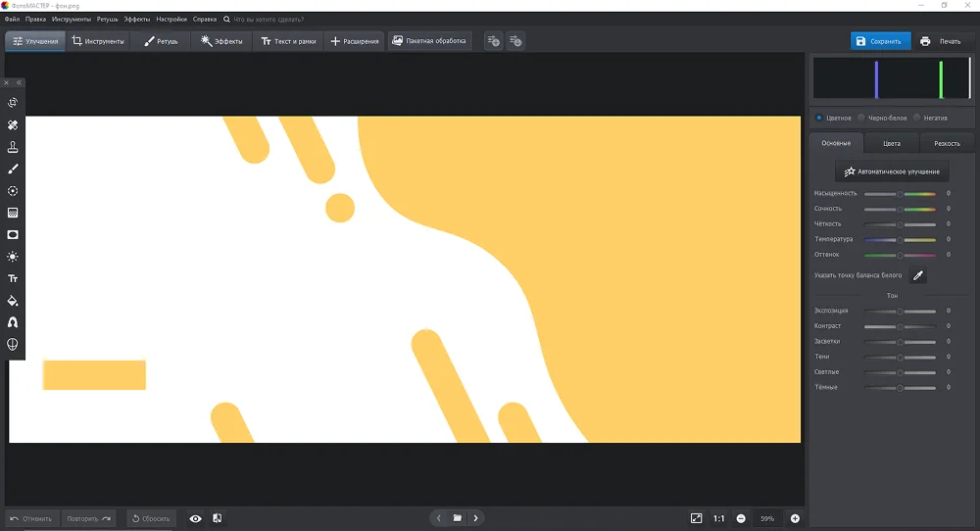Image resolution: width=980 pixels, height=531 pixels.
Task: Open the Эффекты menu in the menu bar
Action: tap(137, 19)
